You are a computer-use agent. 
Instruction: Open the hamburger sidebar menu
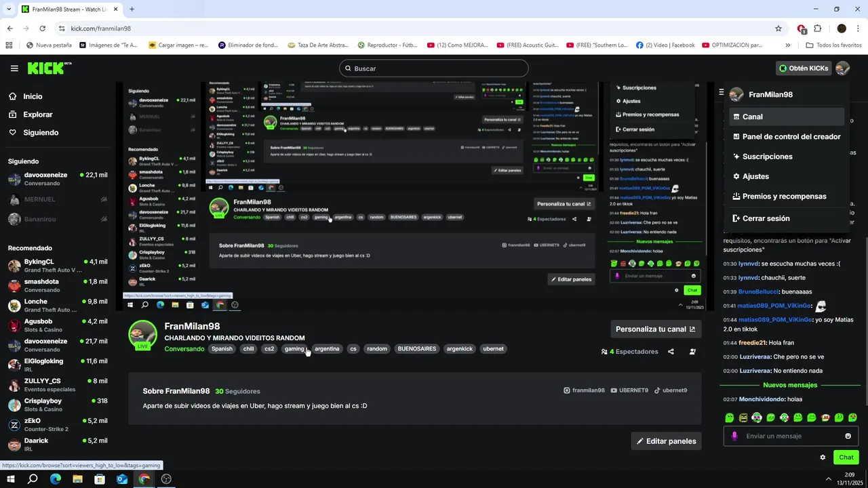pos(14,68)
